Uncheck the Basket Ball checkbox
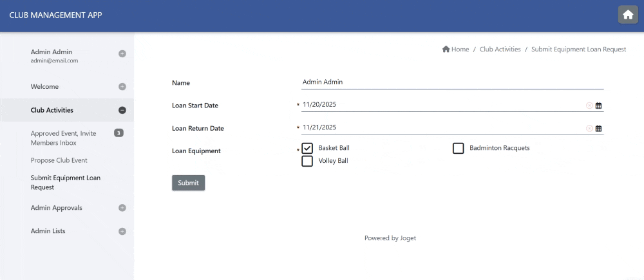The width and height of the screenshot is (644, 280). [x=307, y=148]
